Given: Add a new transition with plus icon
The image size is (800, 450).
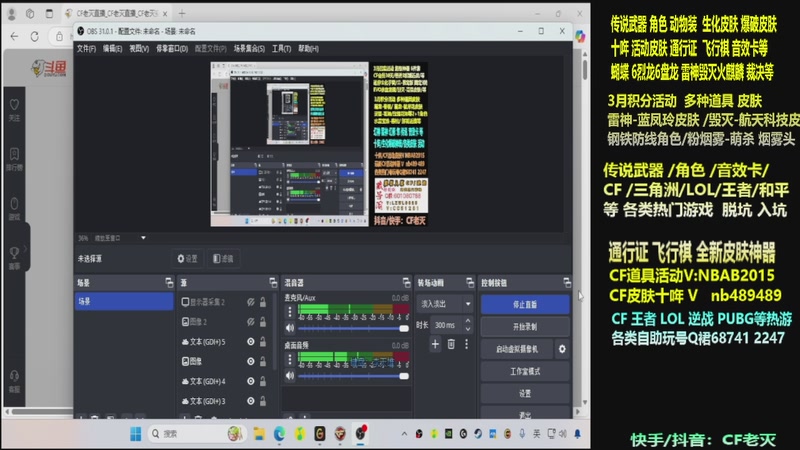Looking at the screenshot, I should point(435,344).
